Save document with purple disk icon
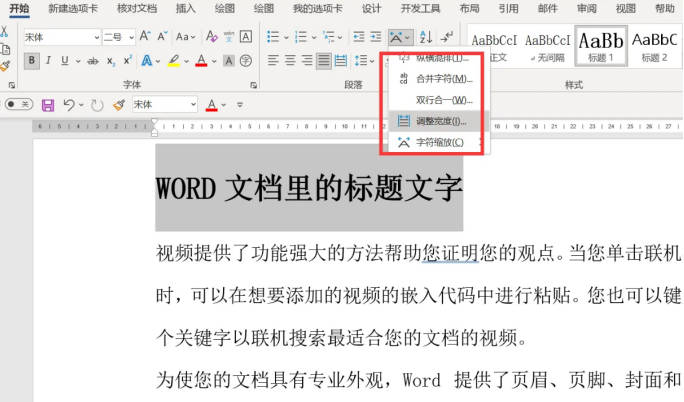 (48, 105)
